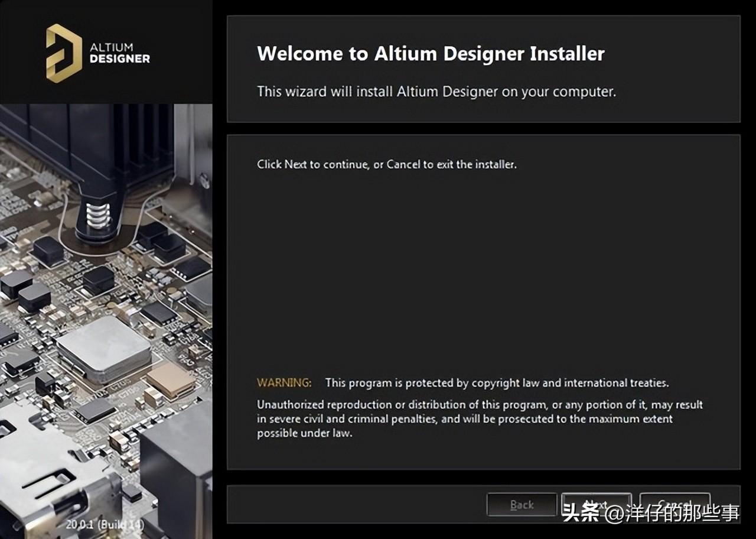Click the Next button to continue

click(x=597, y=505)
